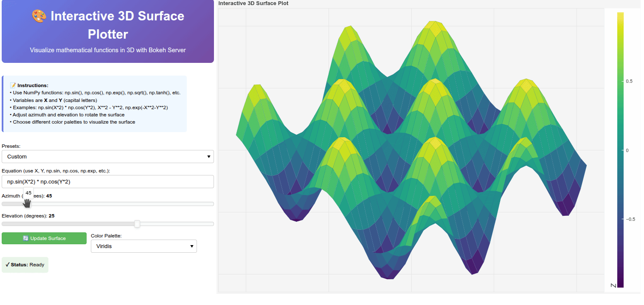Expand the Color Palette dropdown showing Viridis
This screenshot has height=305, width=644.
pos(143,246)
